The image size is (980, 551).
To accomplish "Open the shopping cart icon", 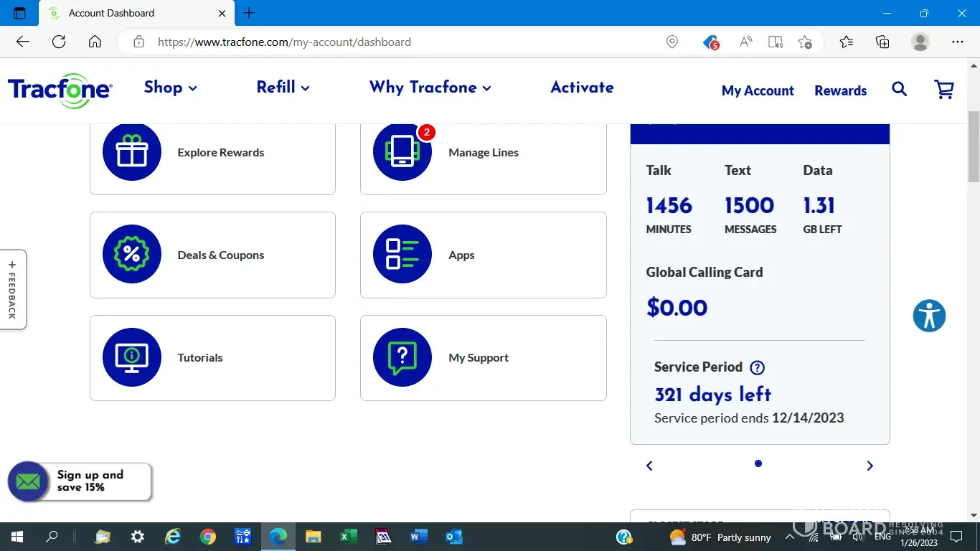I will click(x=944, y=90).
